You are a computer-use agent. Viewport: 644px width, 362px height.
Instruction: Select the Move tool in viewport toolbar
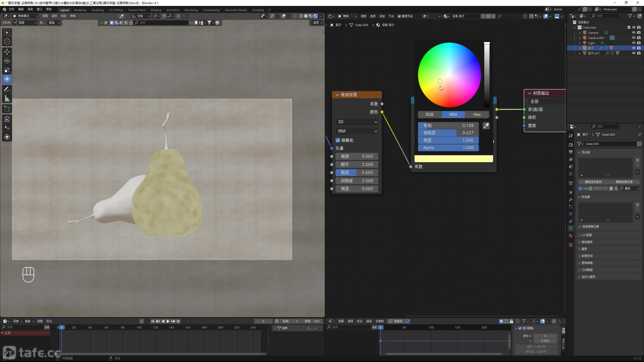point(7,52)
